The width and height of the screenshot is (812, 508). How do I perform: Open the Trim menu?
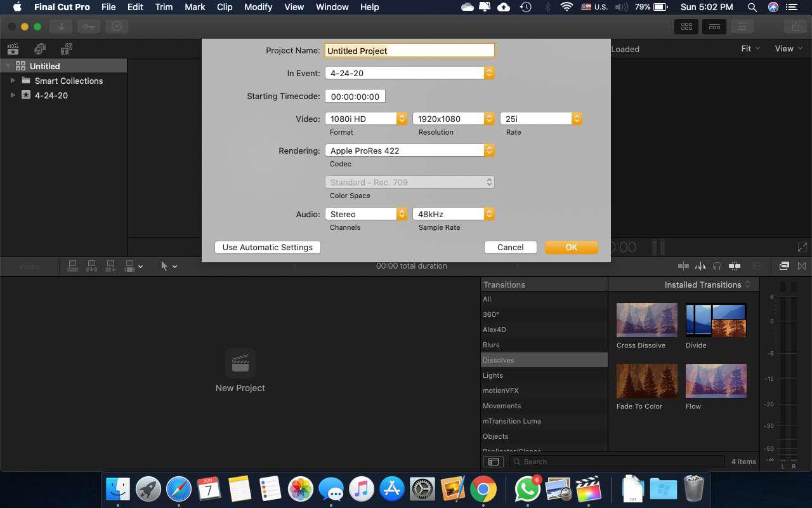[x=164, y=7]
